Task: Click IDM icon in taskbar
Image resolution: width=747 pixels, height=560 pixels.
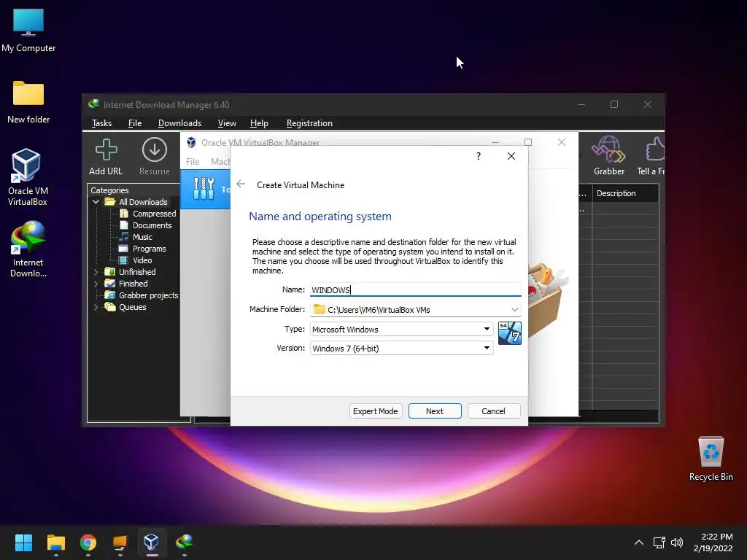Action: (184, 542)
